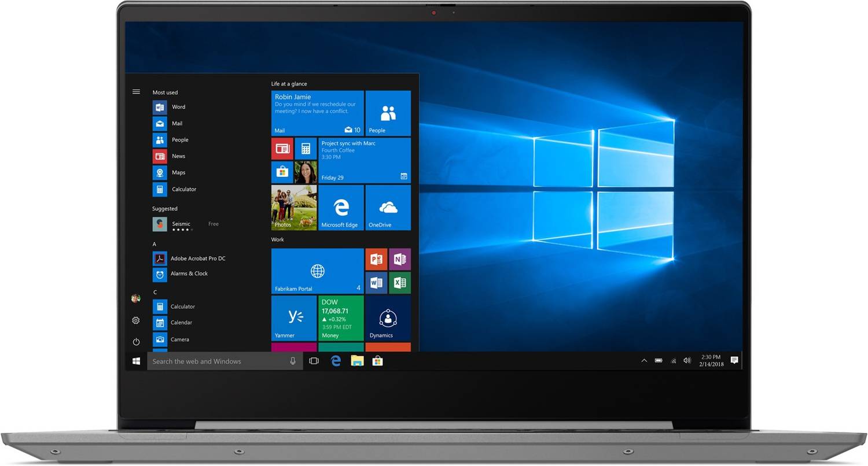This screenshot has height=466, width=868.
Task: Open the Settings gear in the Start menu
Action: point(135,320)
